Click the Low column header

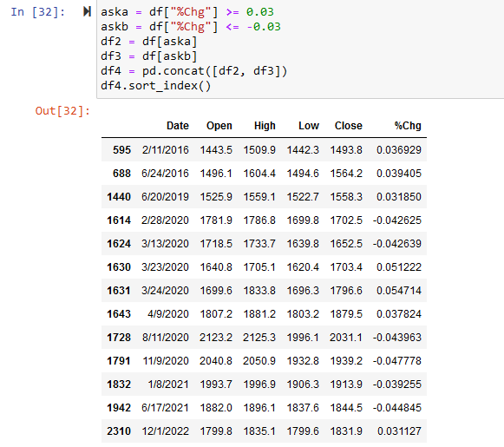pyautogui.click(x=309, y=126)
